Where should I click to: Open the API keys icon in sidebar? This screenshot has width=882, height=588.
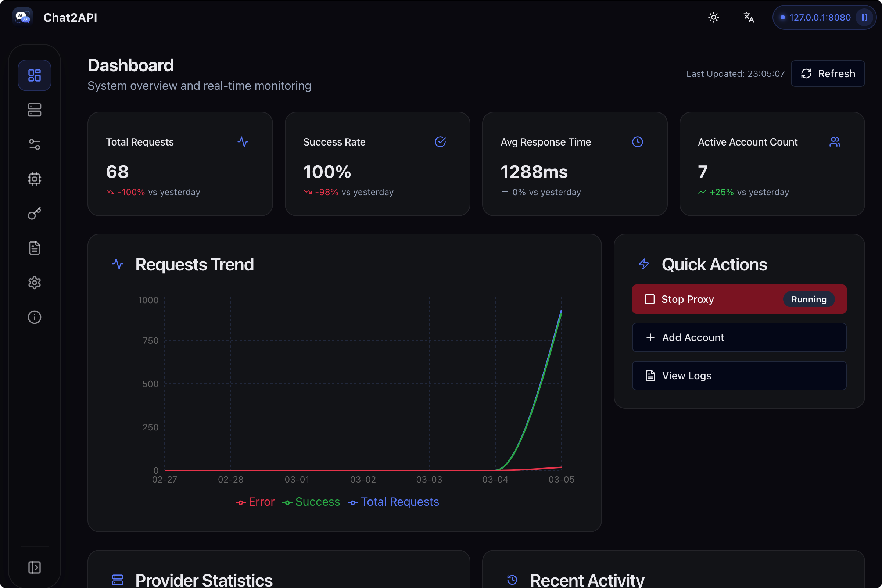click(x=35, y=214)
